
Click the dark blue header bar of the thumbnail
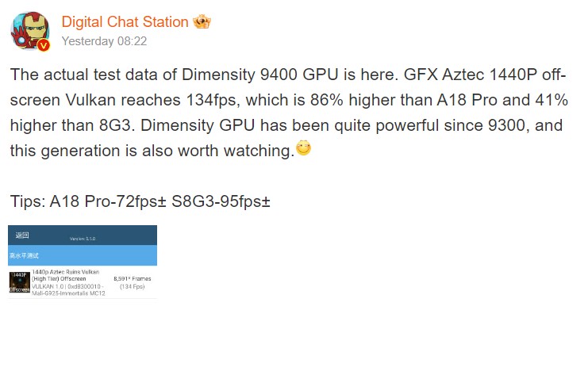pyautogui.click(x=83, y=235)
